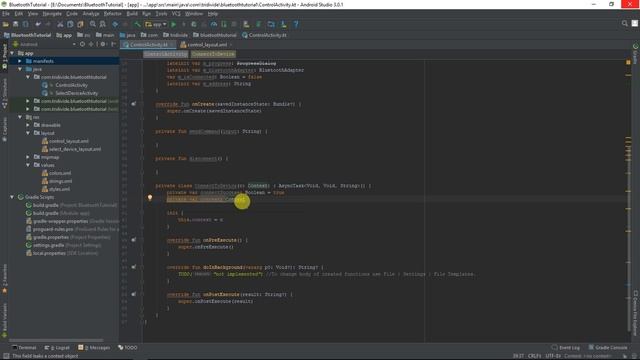This screenshot has height=360, width=640.
Task: Click the doInBackground override gutter icon
Action: click(133, 267)
